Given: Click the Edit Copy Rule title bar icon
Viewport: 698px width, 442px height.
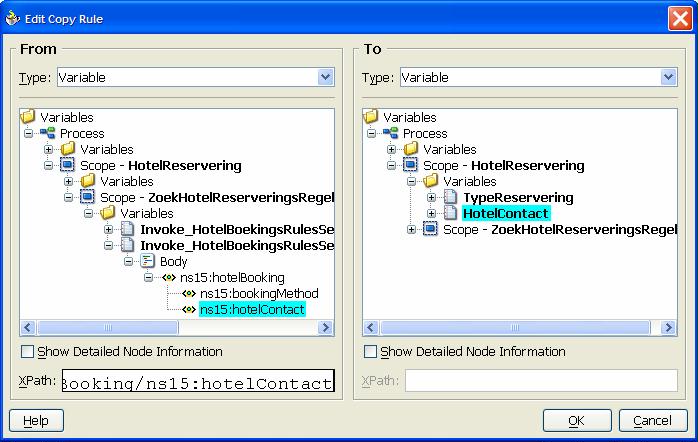Looking at the screenshot, I should (12, 19).
